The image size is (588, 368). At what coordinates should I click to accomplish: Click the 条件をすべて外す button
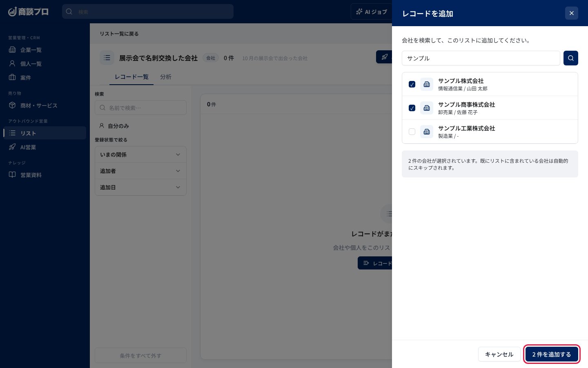140,356
